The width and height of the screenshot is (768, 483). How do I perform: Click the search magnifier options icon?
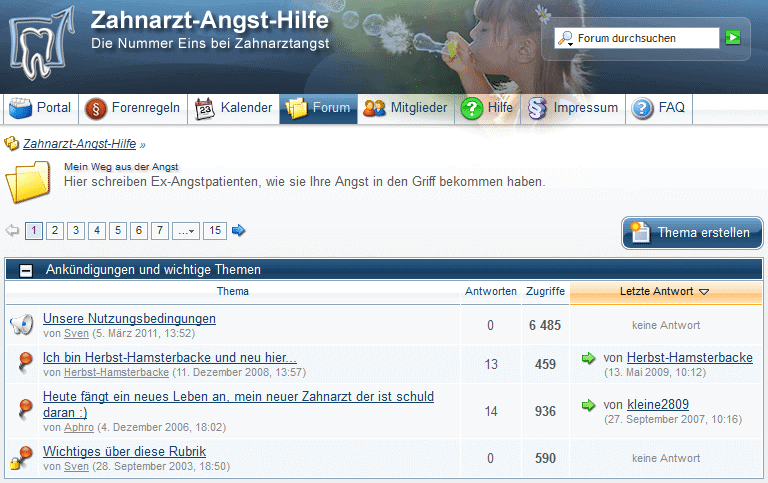point(566,38)
